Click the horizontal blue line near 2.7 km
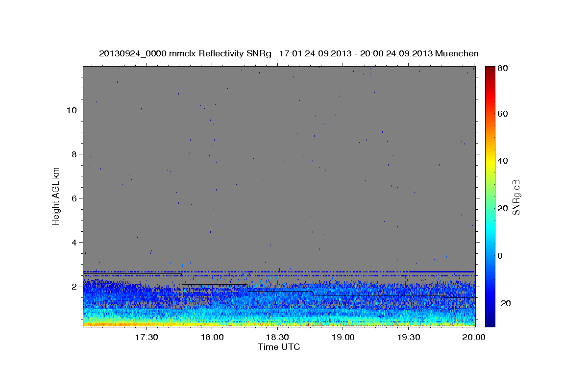Image resolution: width=588 pixels, height=392 pixels. (x=279, y=271)
